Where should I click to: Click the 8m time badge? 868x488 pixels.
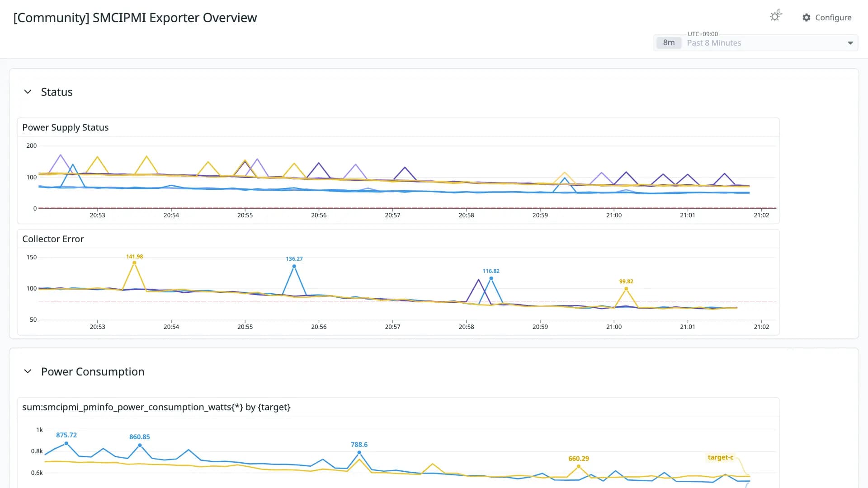pos(669,43)
